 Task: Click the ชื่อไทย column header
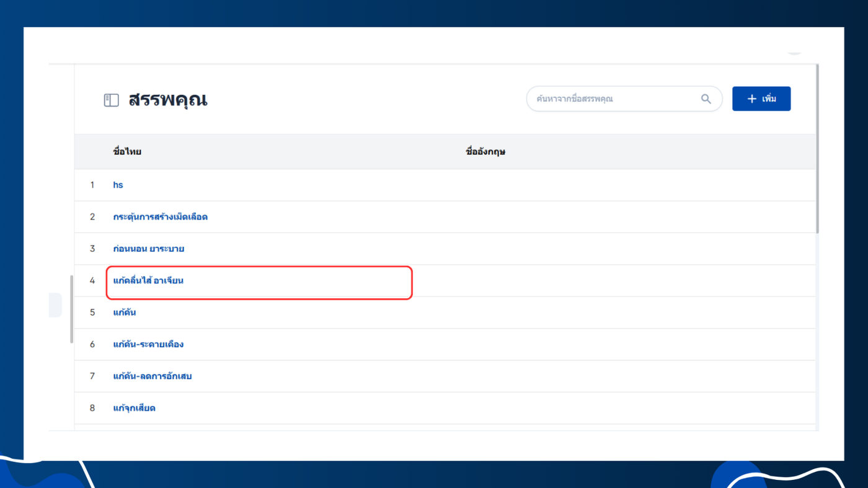pyautogui.click(x=127, y=152)
